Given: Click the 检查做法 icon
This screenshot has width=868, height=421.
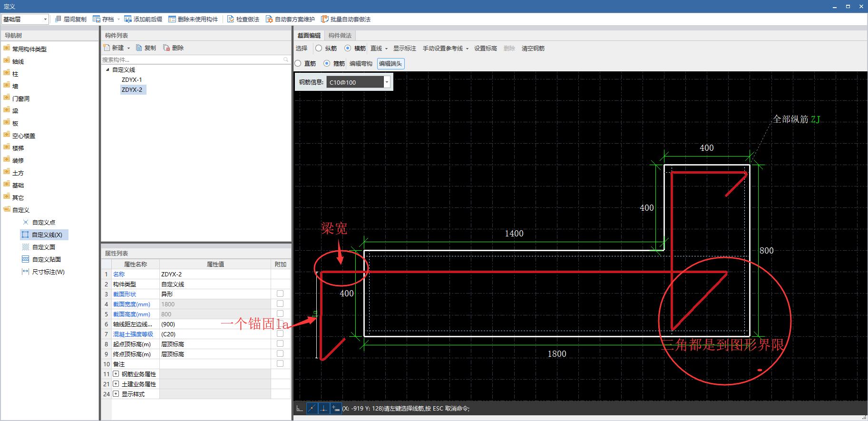Looking at the screenshot, I should point(231,19).
